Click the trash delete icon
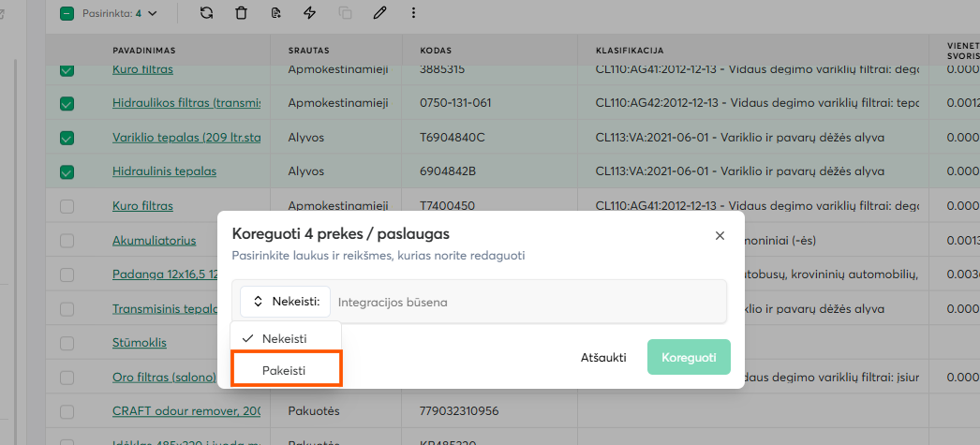 point(242,13)
